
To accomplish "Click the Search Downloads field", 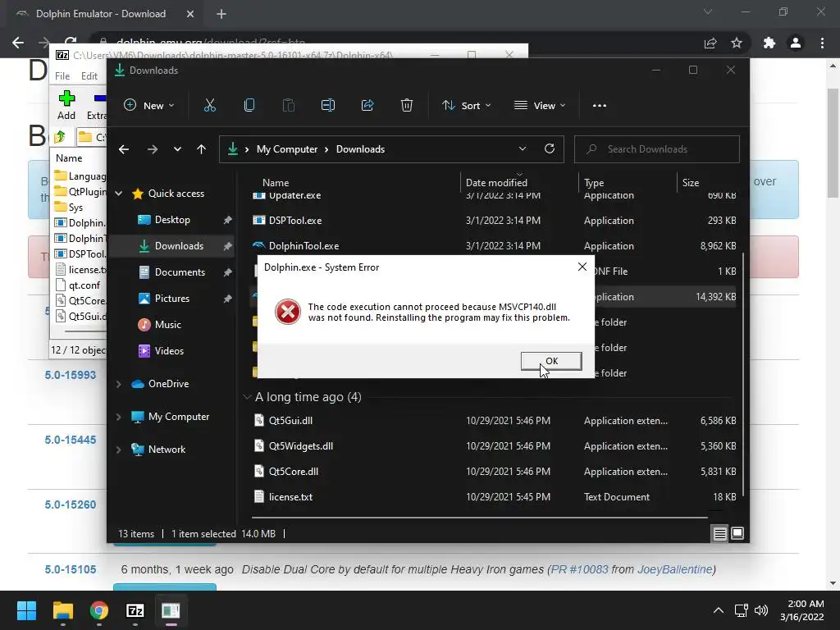I will tap(657, 149).
